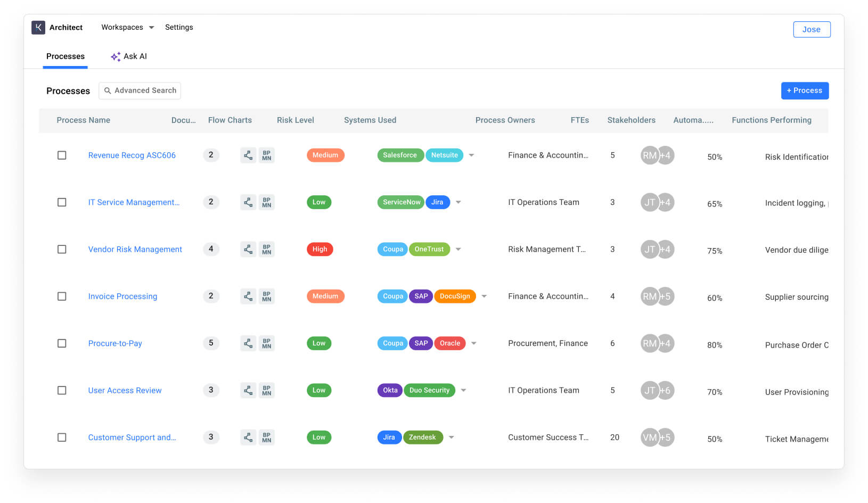Click the Jose user button

click(x=812, y=29)
